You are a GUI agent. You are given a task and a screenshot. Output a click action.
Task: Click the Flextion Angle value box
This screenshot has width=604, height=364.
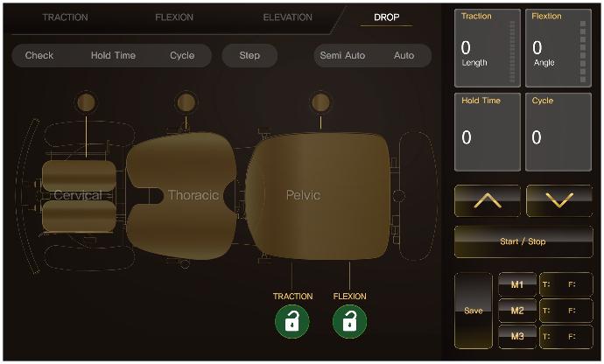click(x=558, y=48)
